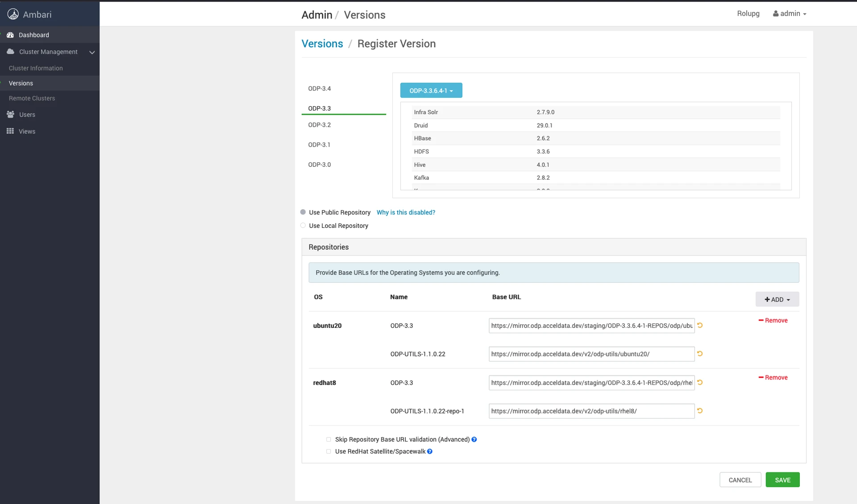Select the ODP-3.1 stack tab
This screenshot has height=504, width=857.
[x=320, y=145]
